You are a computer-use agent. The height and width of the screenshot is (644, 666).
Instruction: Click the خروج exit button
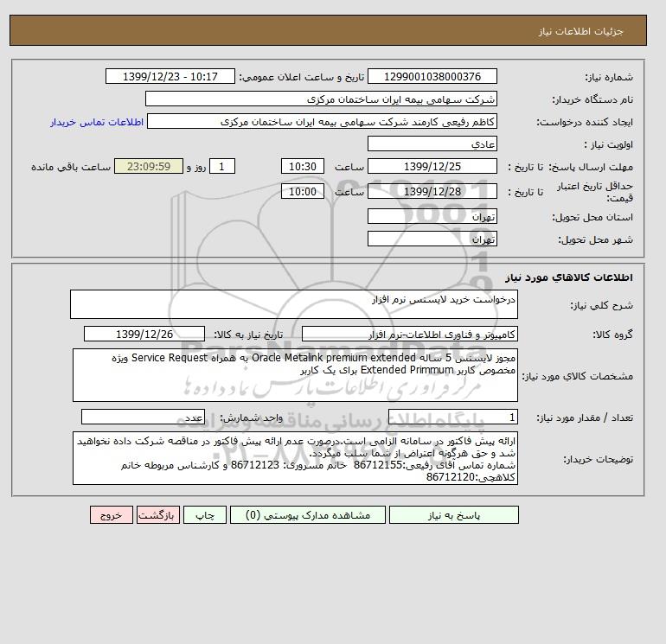click(112, 515)
